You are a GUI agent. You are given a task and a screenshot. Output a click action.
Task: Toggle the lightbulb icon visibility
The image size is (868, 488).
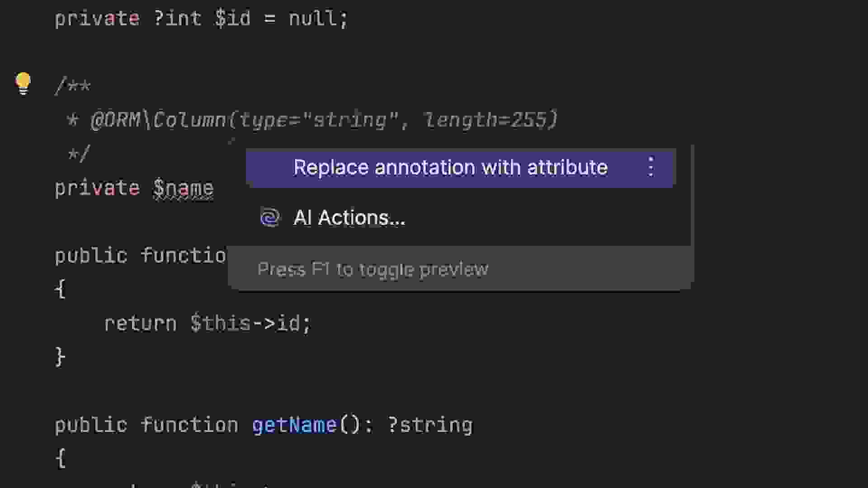click(22, 82)
